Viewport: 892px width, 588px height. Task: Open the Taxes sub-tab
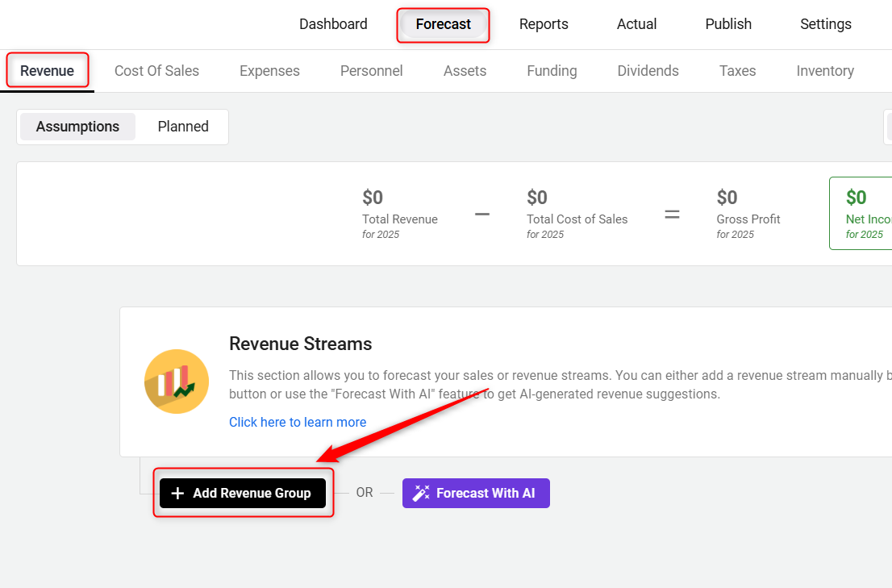pos(737,70)
